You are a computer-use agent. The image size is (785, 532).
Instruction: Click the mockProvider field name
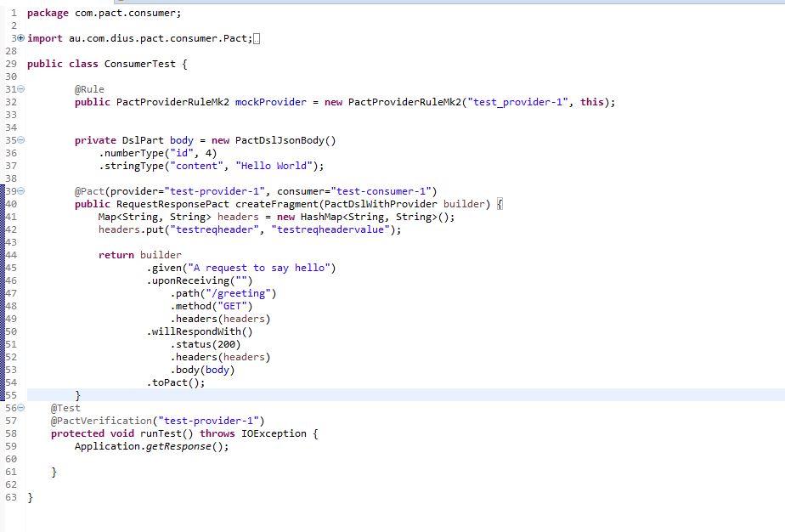coord(270,102)
